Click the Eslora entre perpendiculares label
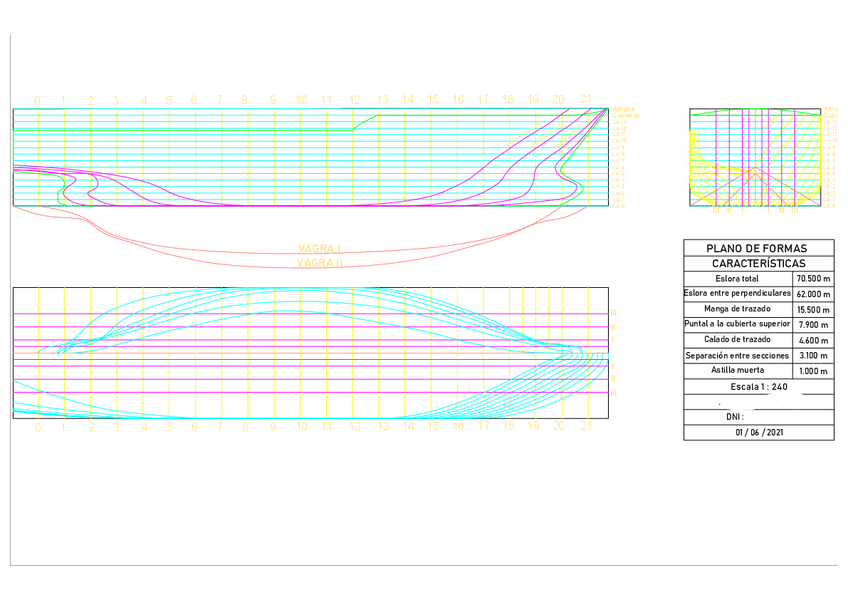 pos(737,294)
